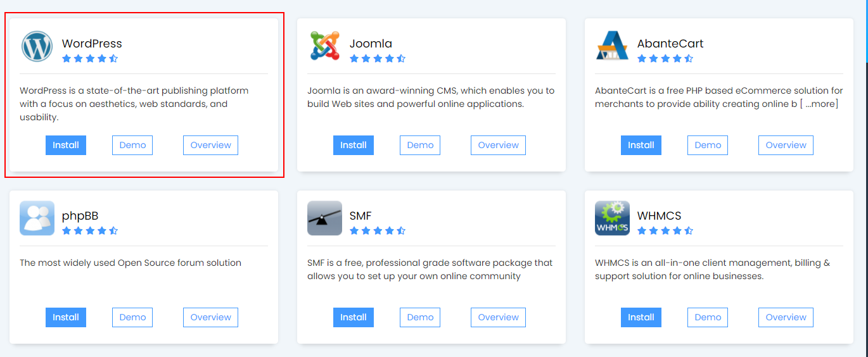View the WordPress Overview
868x357 pixels.
point(210,145)
